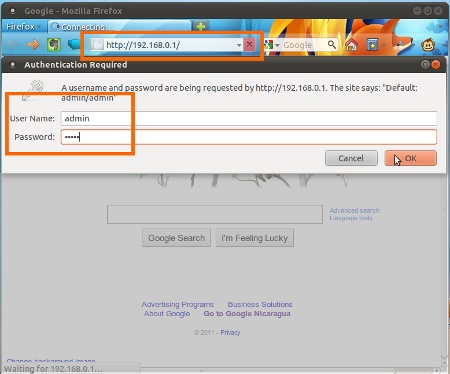Click the I'm Feeling Lucky button
The height and width of the screenshot is (374, 450).
[x=255, y=238]
